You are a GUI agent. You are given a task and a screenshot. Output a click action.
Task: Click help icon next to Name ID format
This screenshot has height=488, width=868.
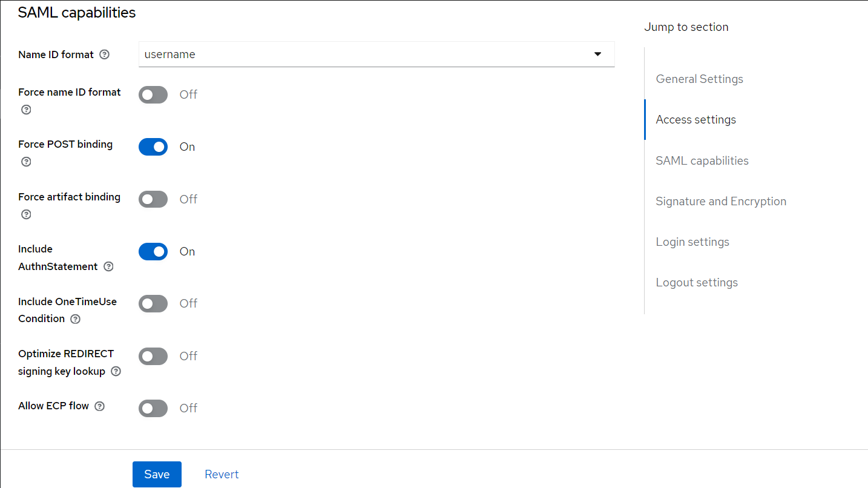coord(104,54)
